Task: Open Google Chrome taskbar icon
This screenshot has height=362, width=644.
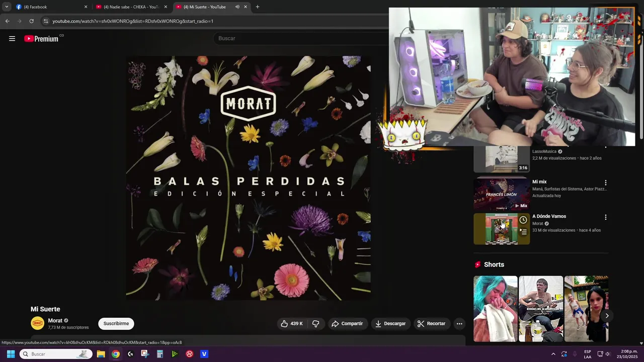Action: pos(116,354)
